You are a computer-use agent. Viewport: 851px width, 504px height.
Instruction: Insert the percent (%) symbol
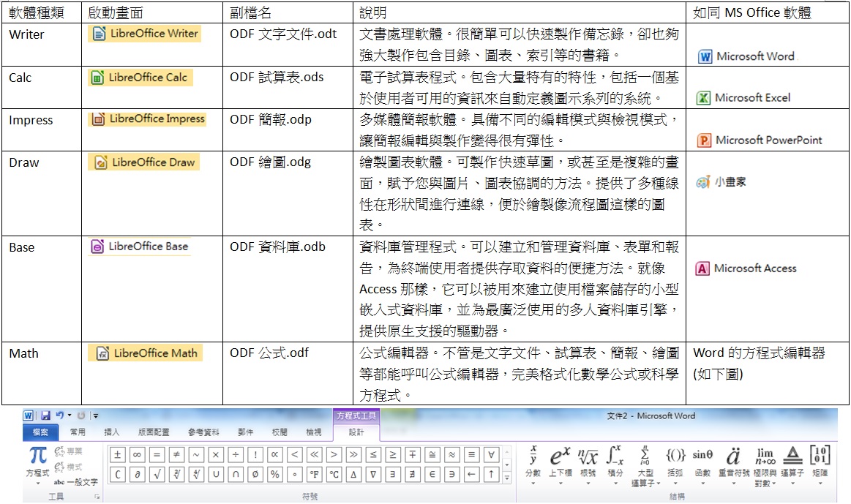point(274,475)
